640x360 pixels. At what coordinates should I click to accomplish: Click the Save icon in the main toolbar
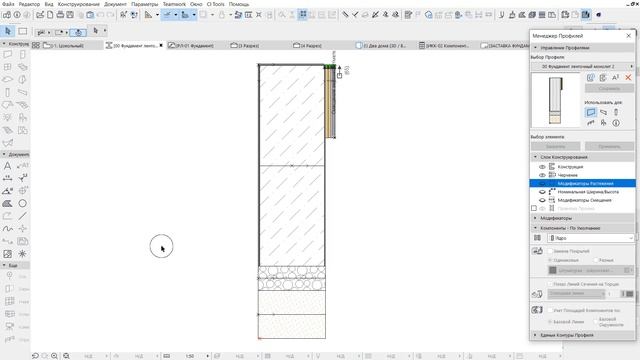(70, 15)
